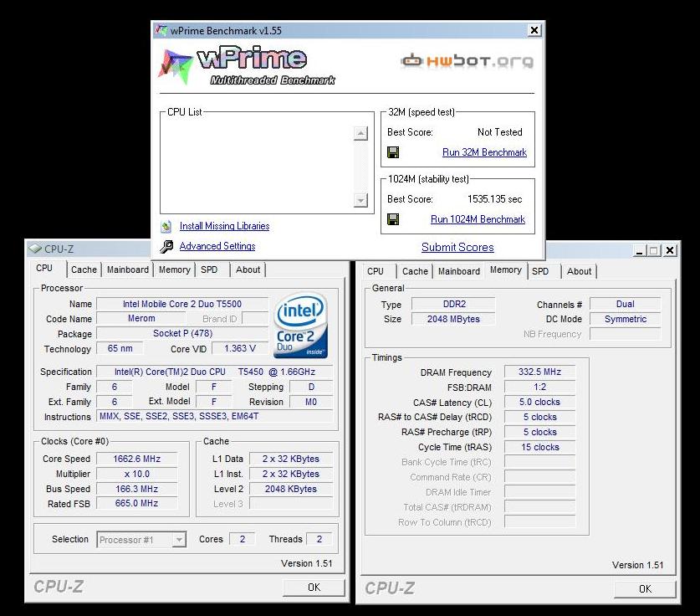
Task: Click the Install Missing Libraries icon
Action: coord(166,227)
